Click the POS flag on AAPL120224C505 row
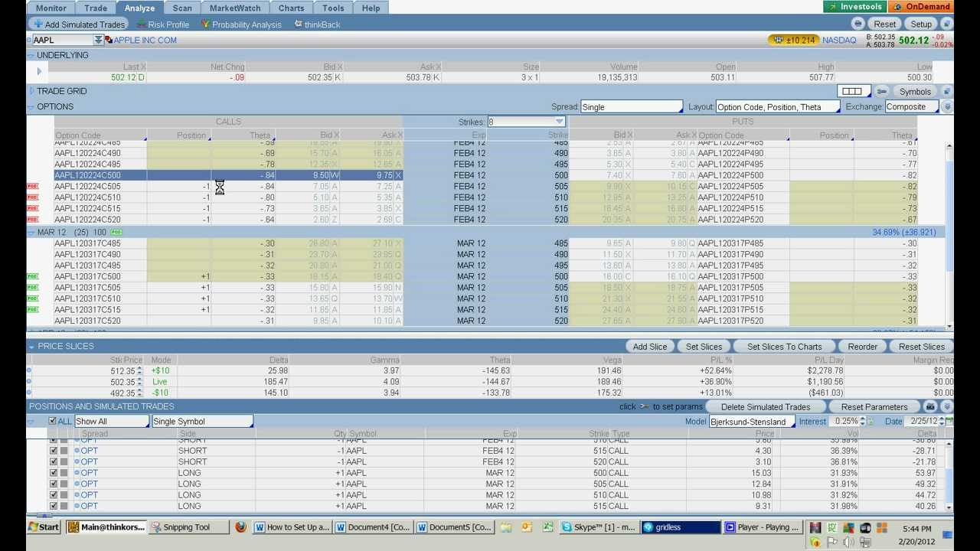This screenshot has width=980, height=551. [32, 186]
